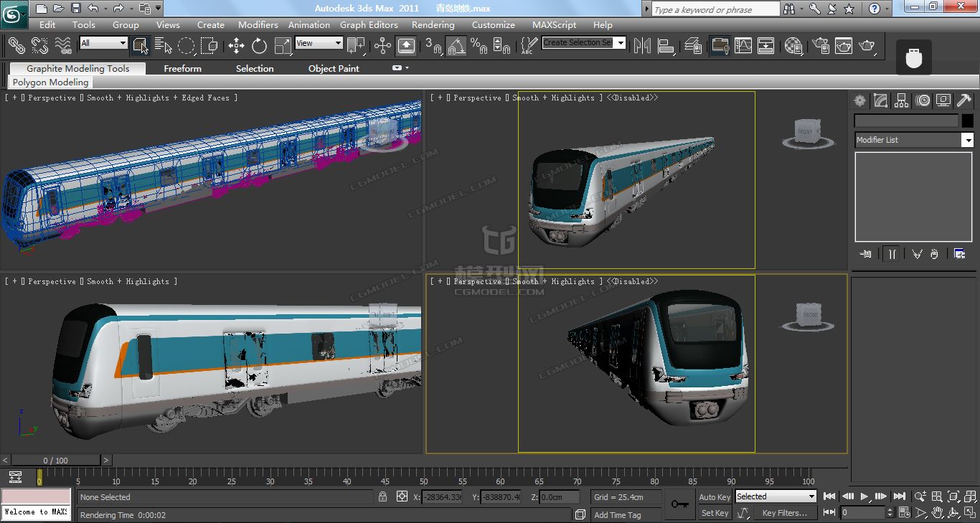Click the black object color swatch

[x=967, y=121]
